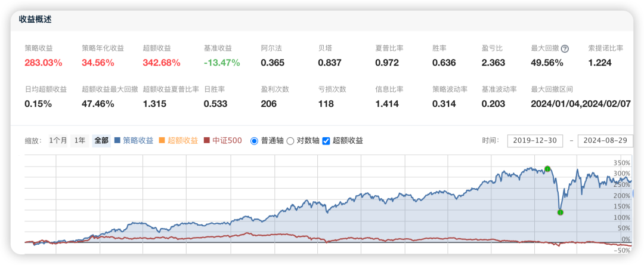This screenshot has height=265, width=644.
Task: Click the 阿尔法 value 0.365
Action: [273, 63]
